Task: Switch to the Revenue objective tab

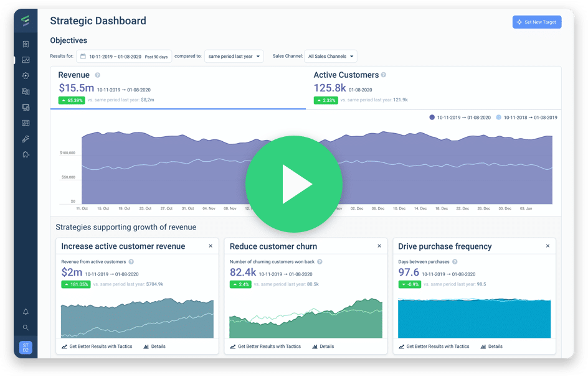Action: pyautogui.click(x=178, y=87)
